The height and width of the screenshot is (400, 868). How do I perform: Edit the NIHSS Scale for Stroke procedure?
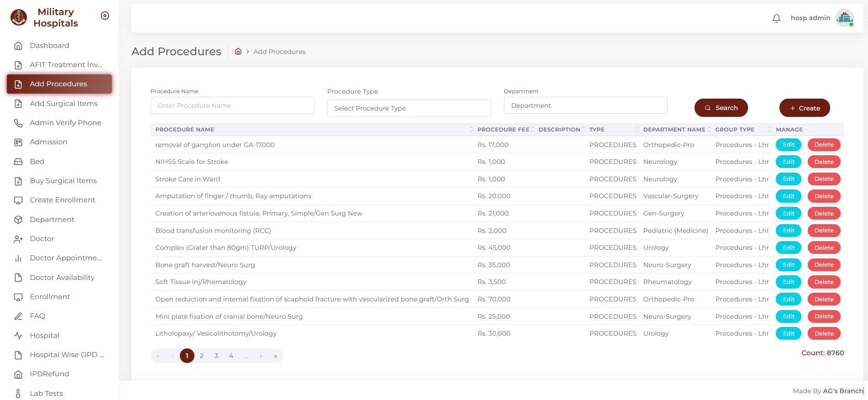pos(789,162)
